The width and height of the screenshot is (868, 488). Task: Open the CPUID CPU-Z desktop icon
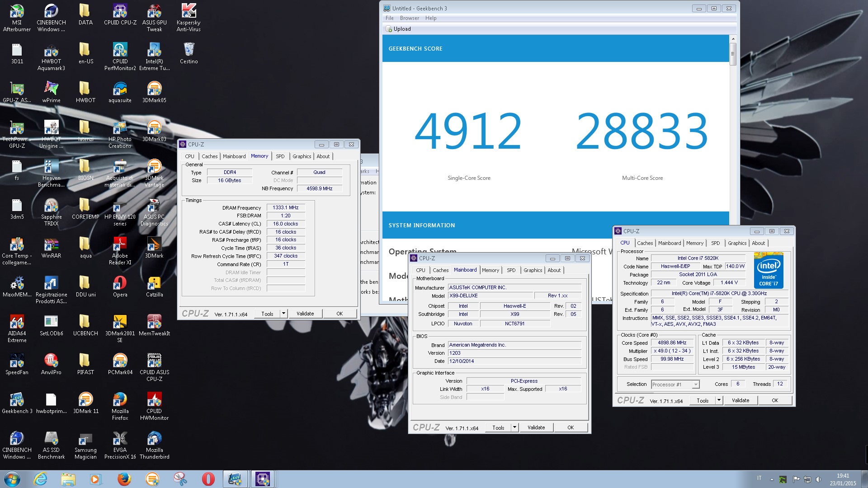120,14
